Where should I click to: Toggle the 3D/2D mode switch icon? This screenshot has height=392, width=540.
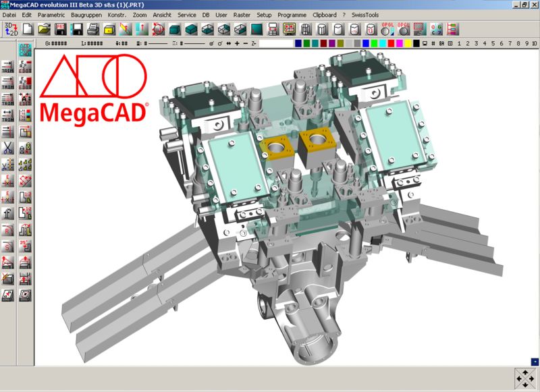[11, 28]
